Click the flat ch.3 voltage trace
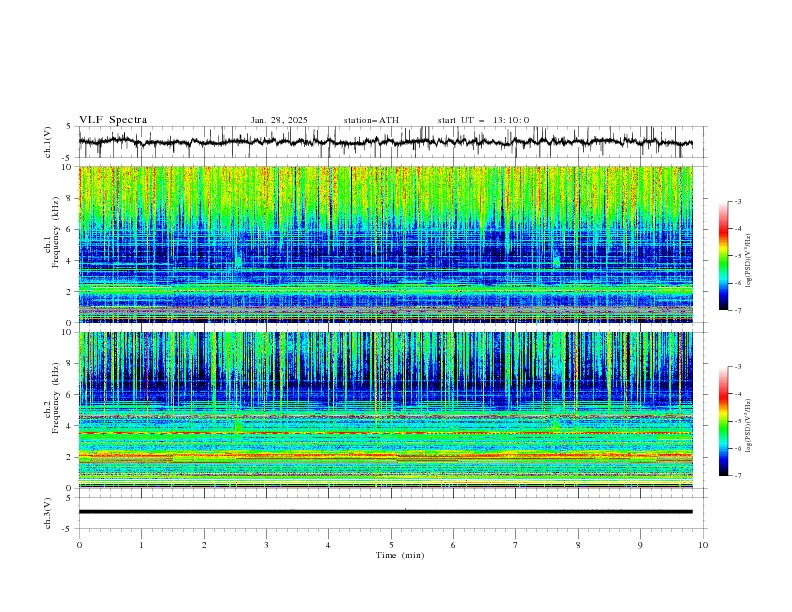792x612 pixels. point(385,512)
